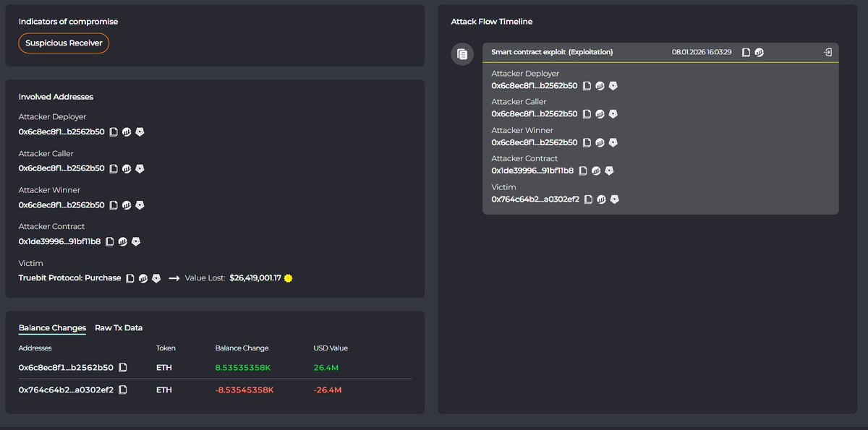Click the round documents icon left of timeline event
The height and width of the screenshot is (430, 868).
pyautogui.click(x=462, y=54)
